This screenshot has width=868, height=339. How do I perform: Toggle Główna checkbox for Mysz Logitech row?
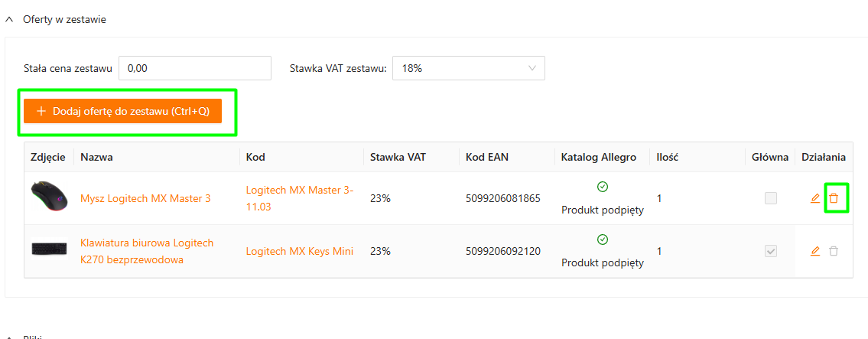tap(771, 198)
